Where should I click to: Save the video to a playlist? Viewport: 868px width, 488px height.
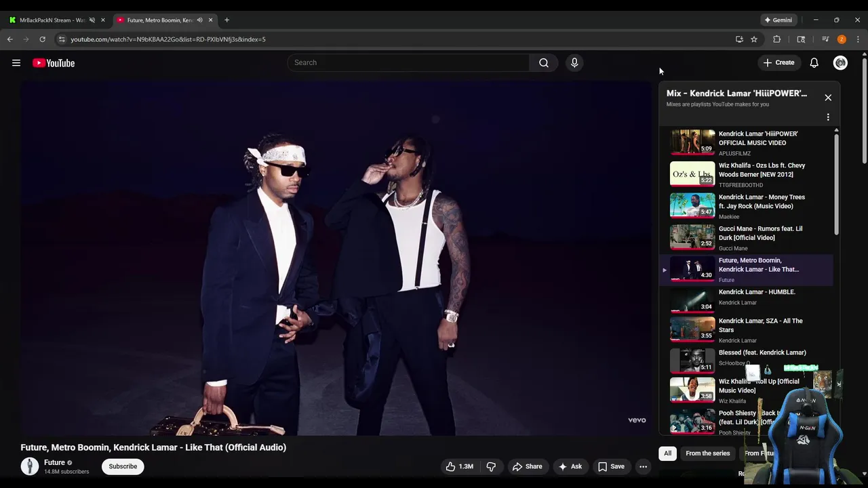pyautogui.click(x=611, y=466)
